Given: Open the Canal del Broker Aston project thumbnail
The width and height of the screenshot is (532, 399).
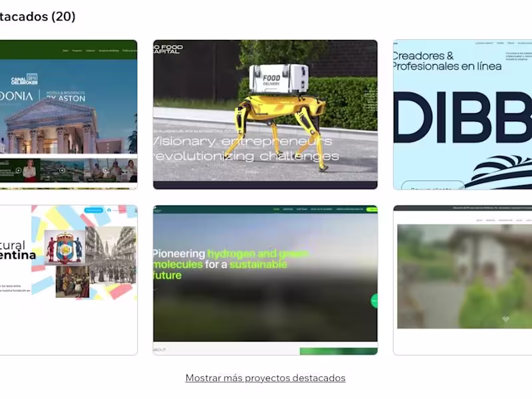Looking at the screenshot, I should coord(68,114).
